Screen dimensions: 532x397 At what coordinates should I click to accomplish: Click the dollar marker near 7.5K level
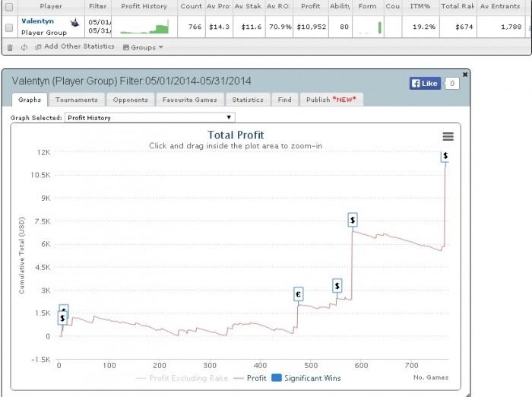click(x=353, y=220)
